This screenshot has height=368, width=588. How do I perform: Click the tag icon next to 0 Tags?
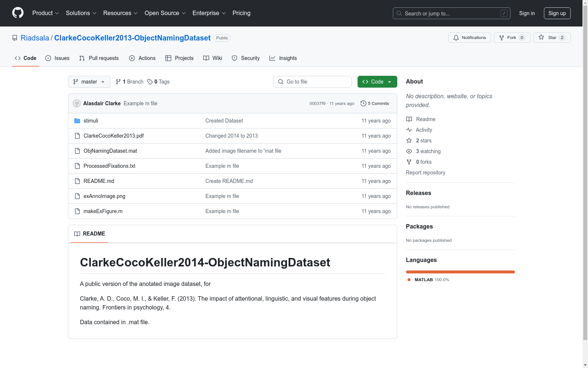pos(150,82)
